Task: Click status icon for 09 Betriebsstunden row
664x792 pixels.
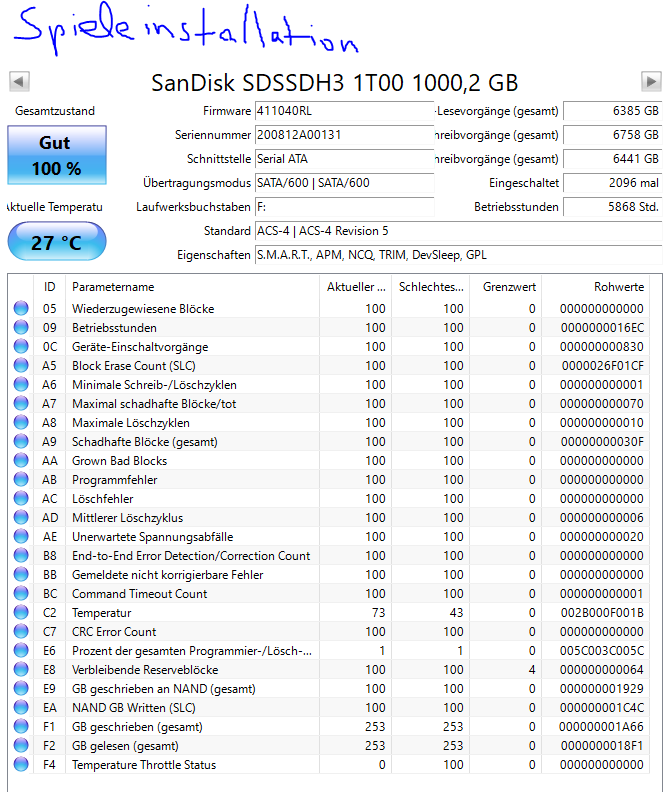Action: click(x=21, y=327)
